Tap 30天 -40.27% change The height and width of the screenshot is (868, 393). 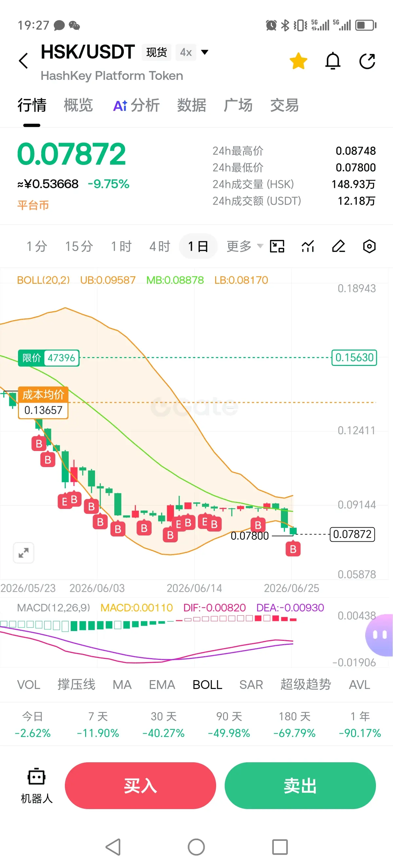[163, 724]
